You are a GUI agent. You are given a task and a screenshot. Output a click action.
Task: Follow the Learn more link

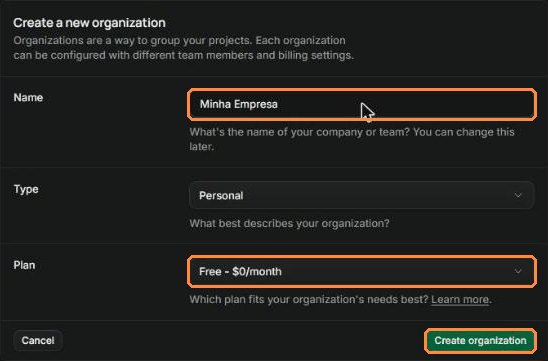[460, 299]
